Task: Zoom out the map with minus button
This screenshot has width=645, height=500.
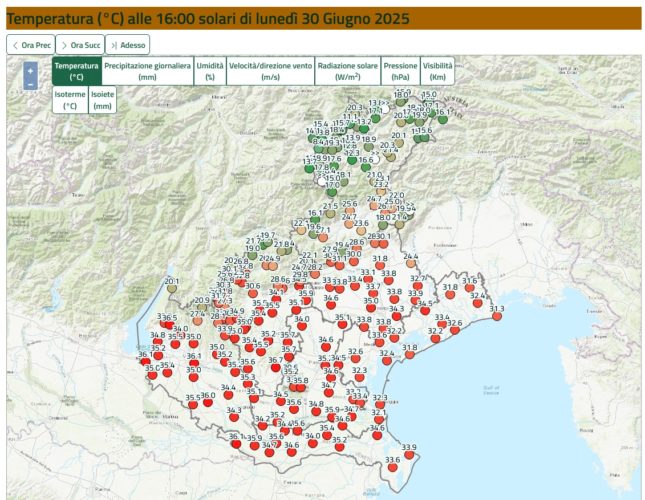Action: coord(31,85)
